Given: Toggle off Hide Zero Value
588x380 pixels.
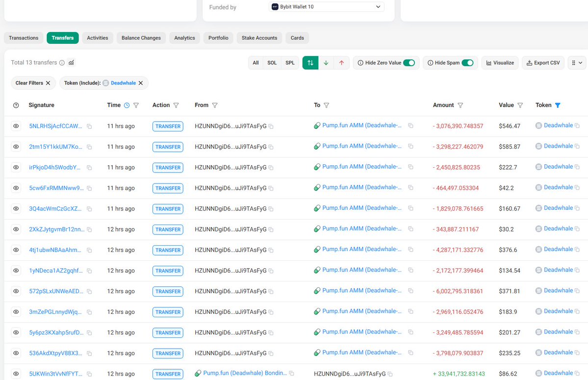Looking at the screenshot, I should 409,63.
